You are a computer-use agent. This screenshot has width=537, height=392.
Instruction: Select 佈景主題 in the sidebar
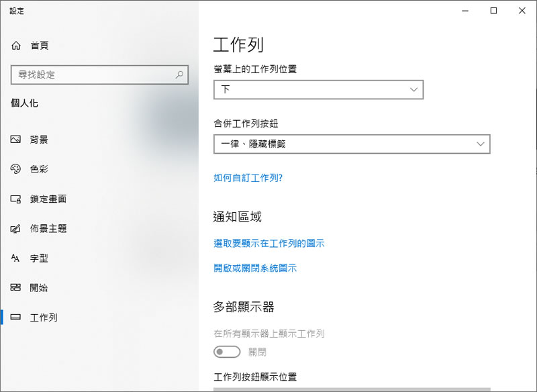(x=48, y=228)
